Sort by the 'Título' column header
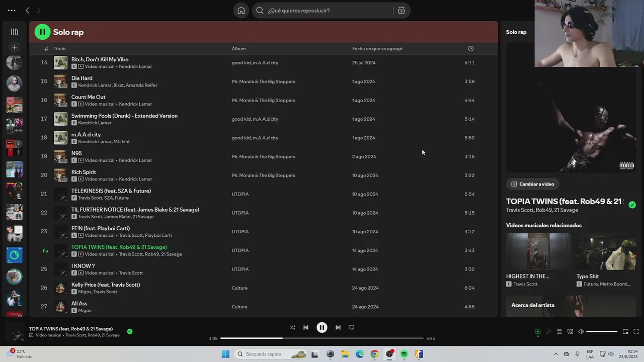This screenshot has width=644, height=362. pos(59,49)
